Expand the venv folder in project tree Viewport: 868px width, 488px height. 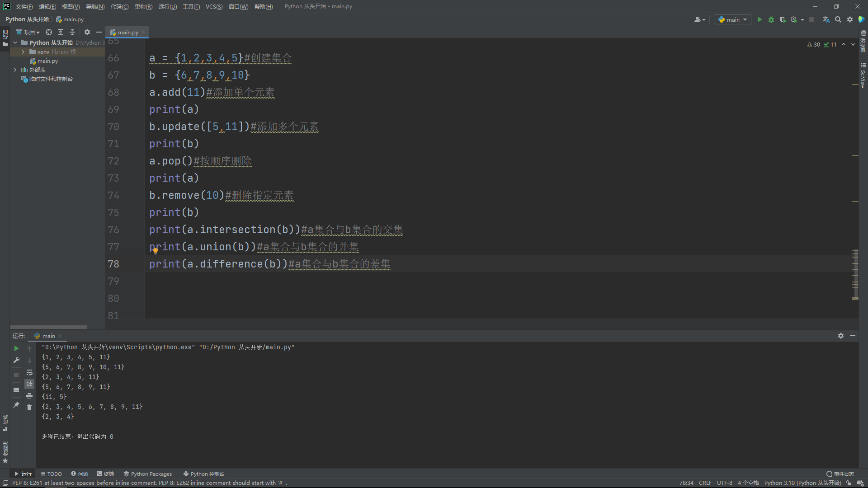(x=23, y=52)
